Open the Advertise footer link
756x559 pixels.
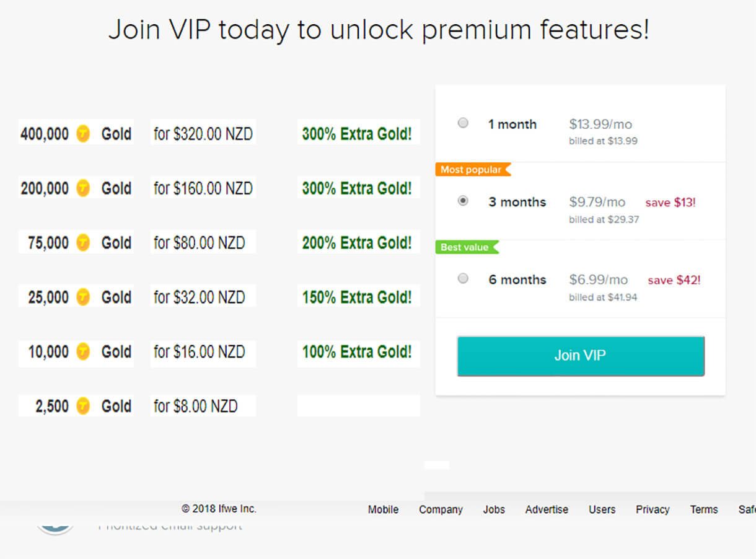pyautogui.click(x=547, y=509)
